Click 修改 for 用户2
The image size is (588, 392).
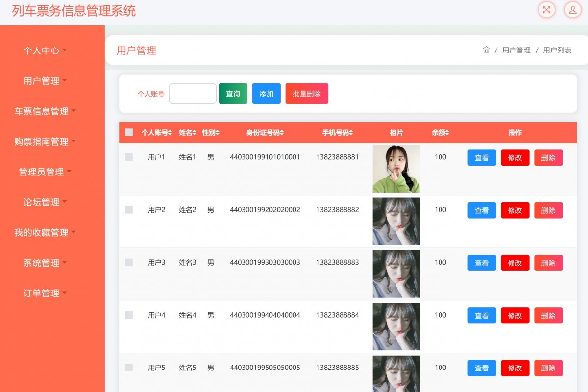(x=515, y=210)
